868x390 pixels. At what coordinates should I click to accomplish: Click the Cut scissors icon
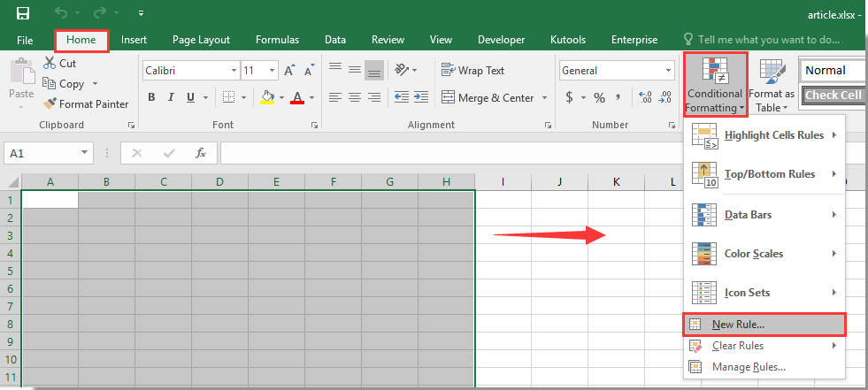50,63
